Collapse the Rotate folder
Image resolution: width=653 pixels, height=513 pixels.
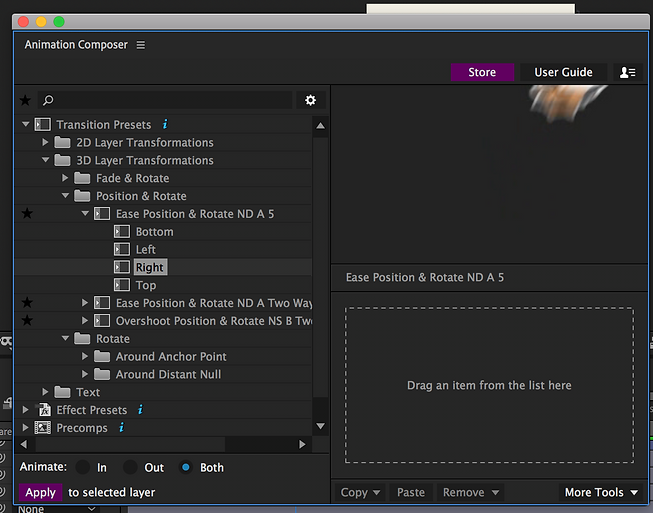click(x=65, y=339)
